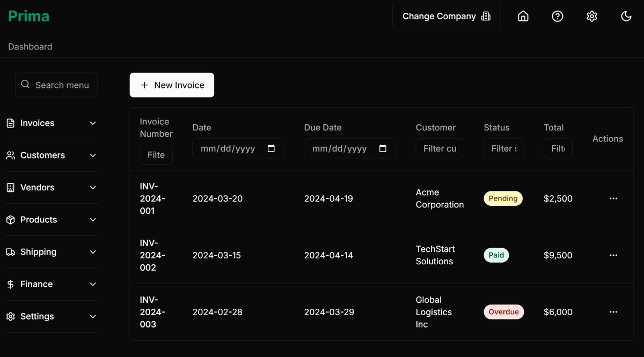Click date 2024-03-20 cell

point(217,198)
